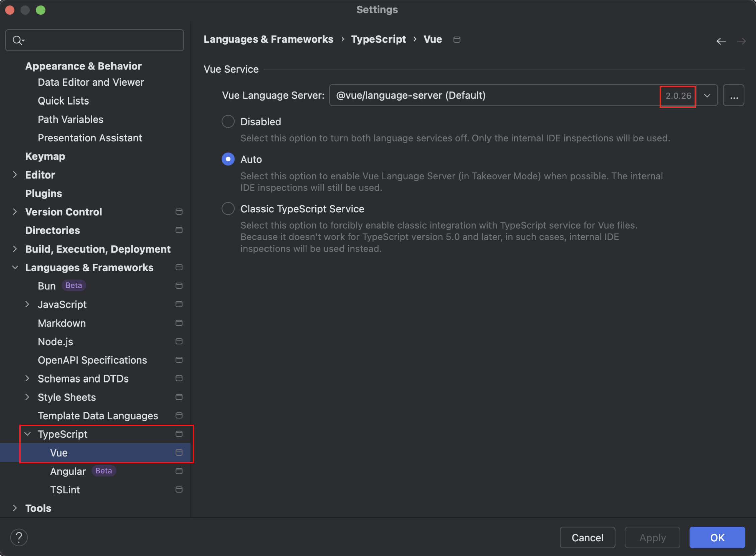The image size is (756, 556).
Task: Collapse the TypeScript tree node
Action: point(27,434)
